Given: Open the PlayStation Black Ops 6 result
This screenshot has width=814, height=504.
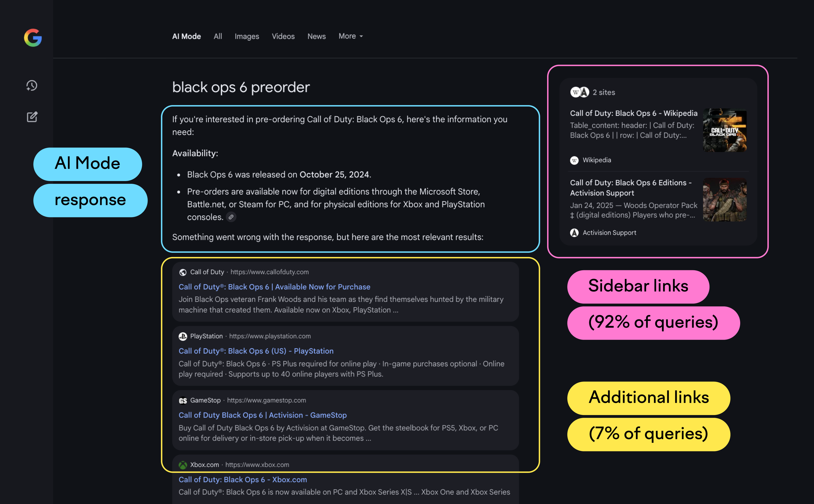Looking at the screenshot, I should pos(256,351).
